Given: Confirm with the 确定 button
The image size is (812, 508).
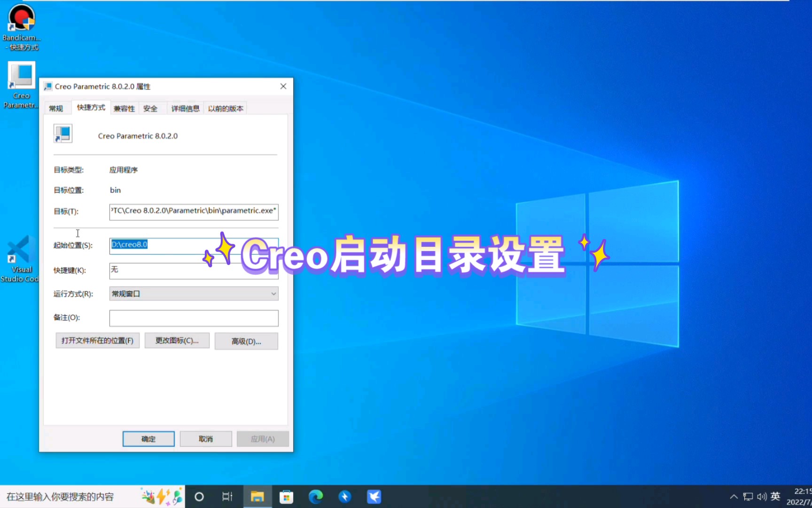Looking at the screenshot, I should tap(148, 439).
